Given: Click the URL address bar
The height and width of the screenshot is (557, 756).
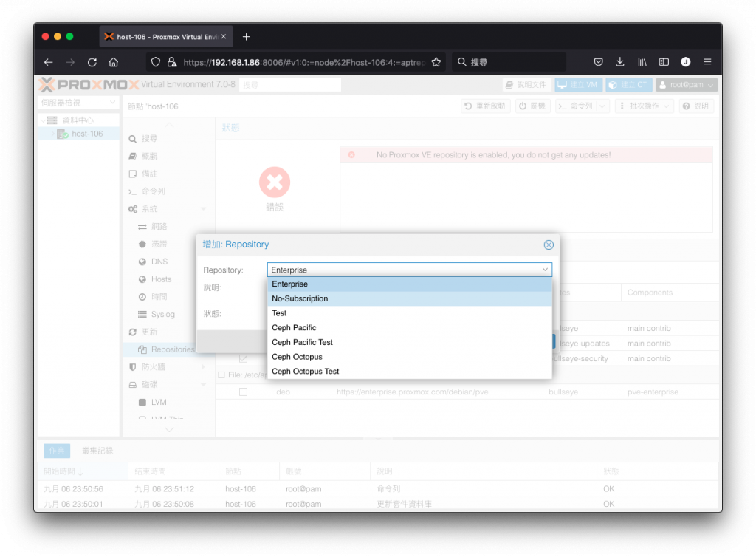Looking at the screenshot, I should tap(303, 62).
